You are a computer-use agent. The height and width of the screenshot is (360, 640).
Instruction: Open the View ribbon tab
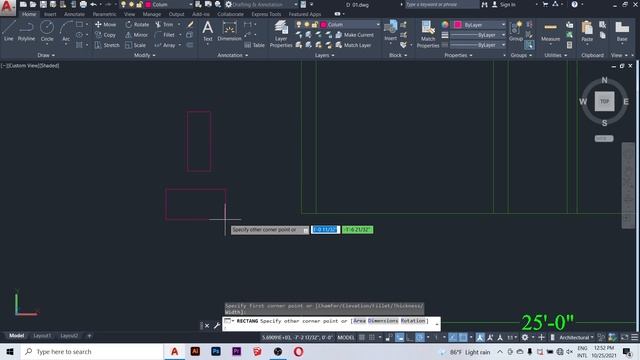tap(129, 14)
